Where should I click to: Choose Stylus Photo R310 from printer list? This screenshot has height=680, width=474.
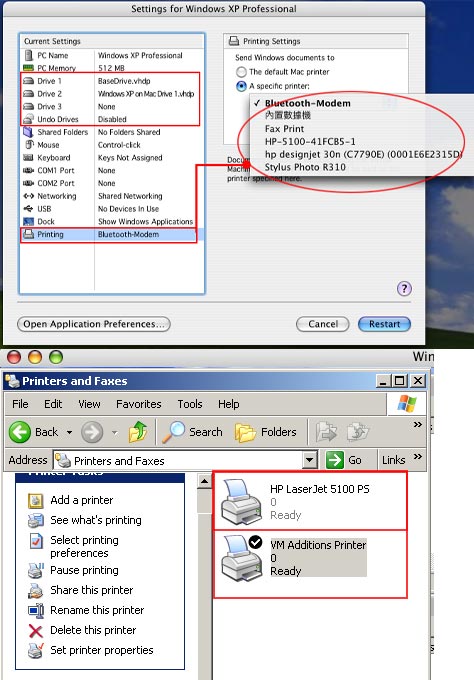(305, 167)
